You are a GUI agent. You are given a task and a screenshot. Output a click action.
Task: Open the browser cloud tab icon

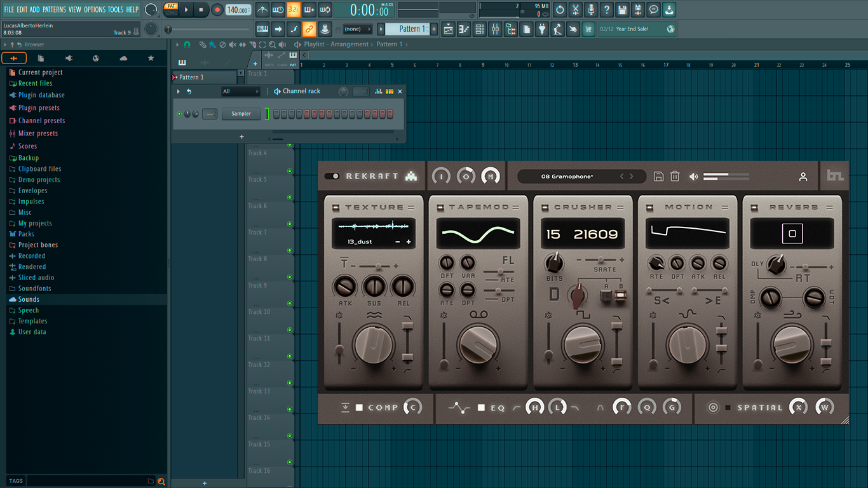[x=123, y=58]
